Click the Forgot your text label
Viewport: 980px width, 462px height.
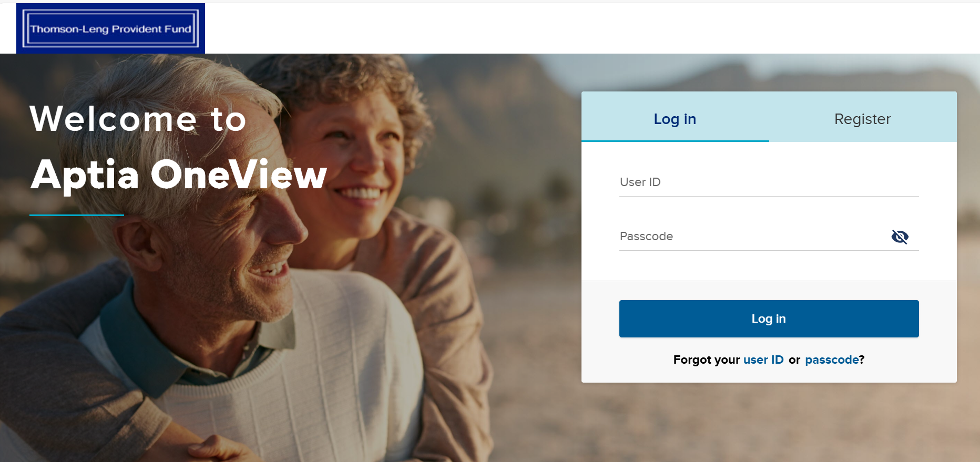coord(707,360)
